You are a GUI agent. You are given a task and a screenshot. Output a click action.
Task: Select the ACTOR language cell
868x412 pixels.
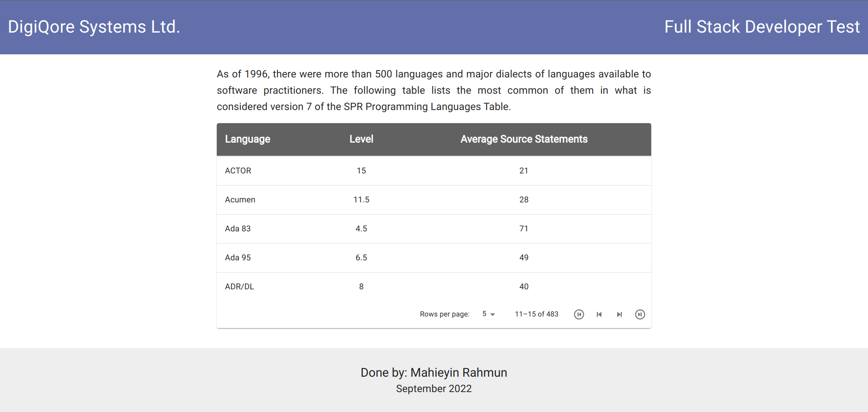[238, 171]
